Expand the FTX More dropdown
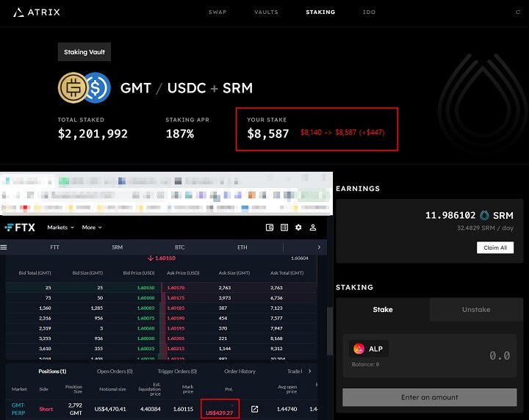529x420 pixels. pos(92,228)
